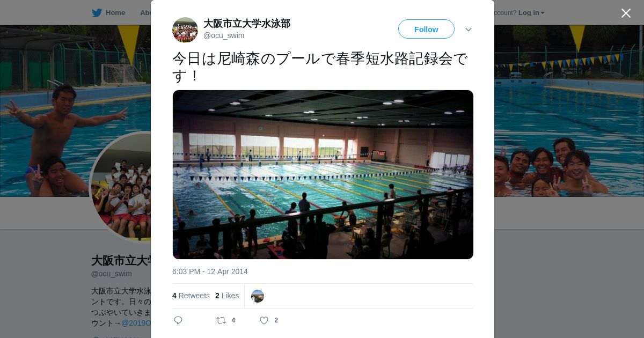Open the @ocu_swim handle in the tweet header

pyautogui.click(x=224, y=35)
